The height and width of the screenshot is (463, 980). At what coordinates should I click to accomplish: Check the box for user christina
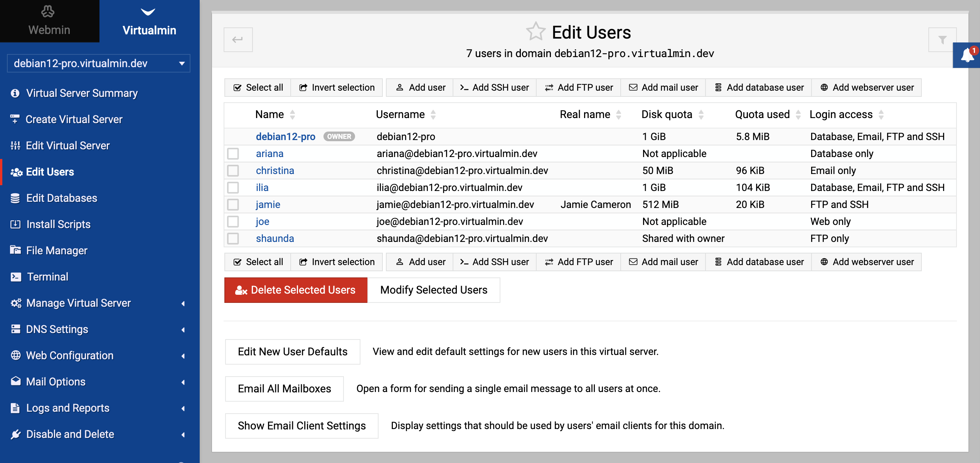[233, 171]
